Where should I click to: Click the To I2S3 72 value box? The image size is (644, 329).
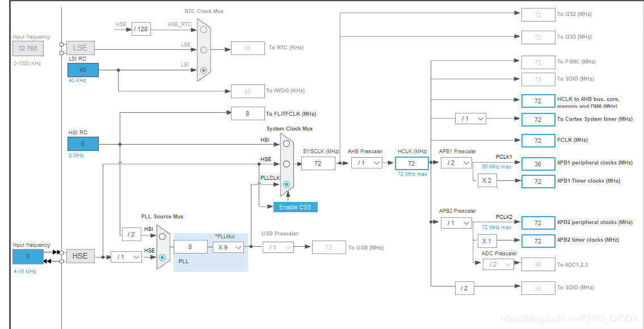[x=538, y=37]
